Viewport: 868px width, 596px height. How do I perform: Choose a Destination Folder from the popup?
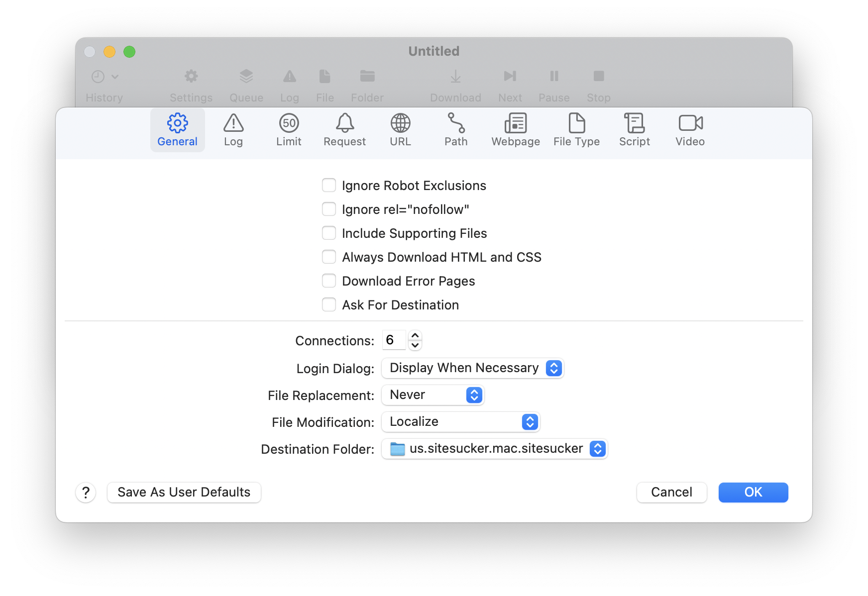[x=494, y=449]
